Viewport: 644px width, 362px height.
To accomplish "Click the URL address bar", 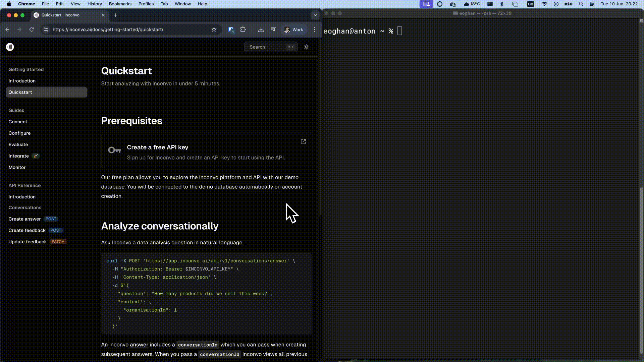I will coord(131,29).
